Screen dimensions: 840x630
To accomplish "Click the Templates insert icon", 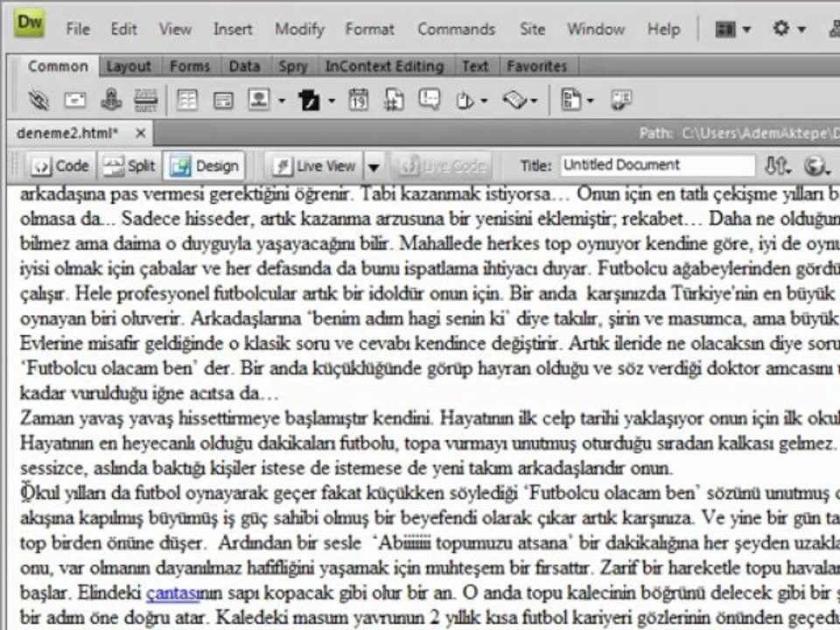I will 571,100.
